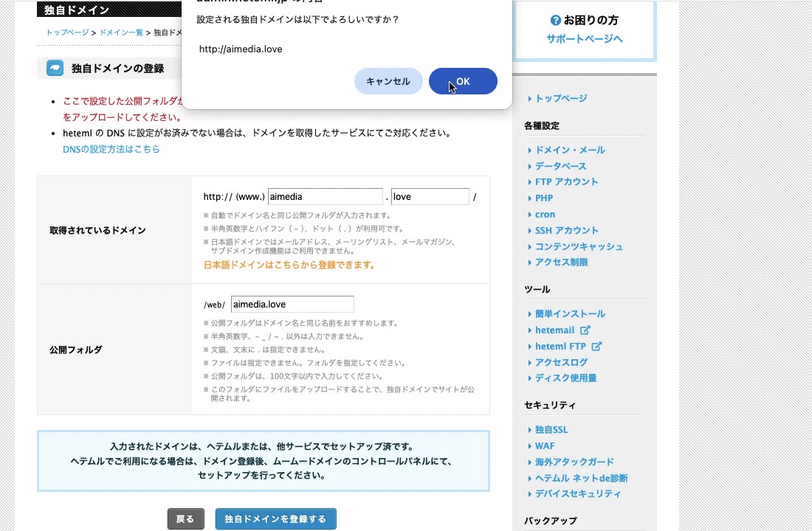Go to ドメイン一覧 breadcrumb
The height and width of the screenshot is (531, 812).
click(121, 32)
